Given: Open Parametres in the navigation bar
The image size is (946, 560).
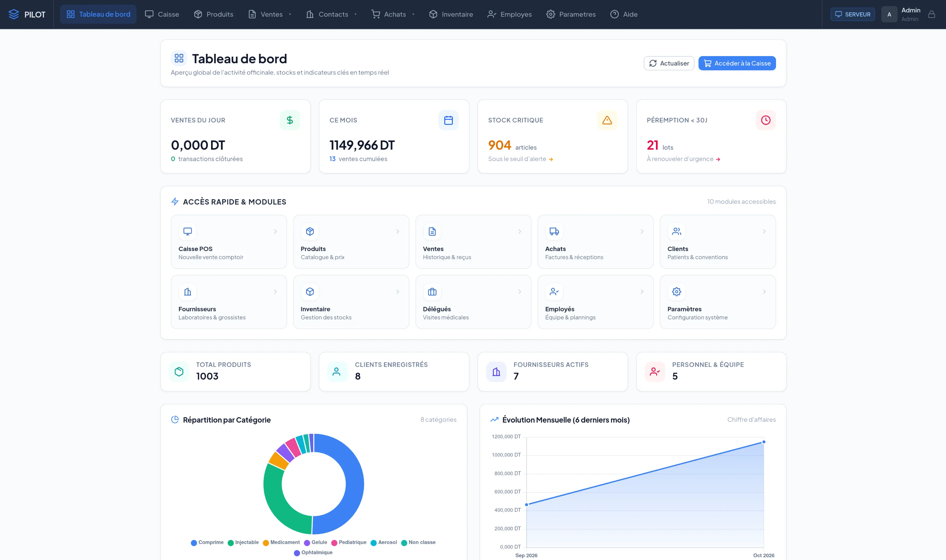Looking at the screenshot, I should pos(571,14).
